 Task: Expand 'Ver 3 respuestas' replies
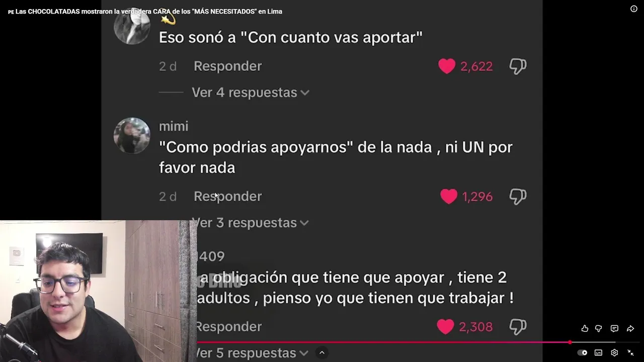pyautogui.click(x=251, y=223)
